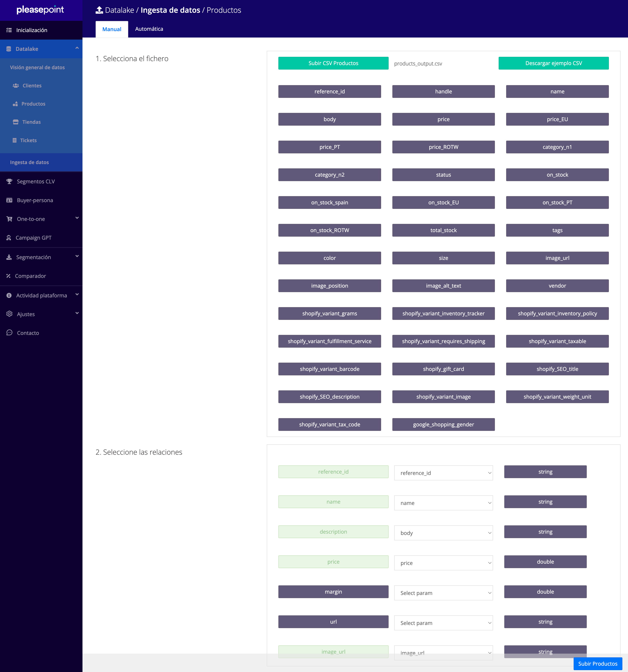Click the Inicialización list icon
Image resolution: width=628 pixels, height=672 pixels.
[x=9, y=30]
